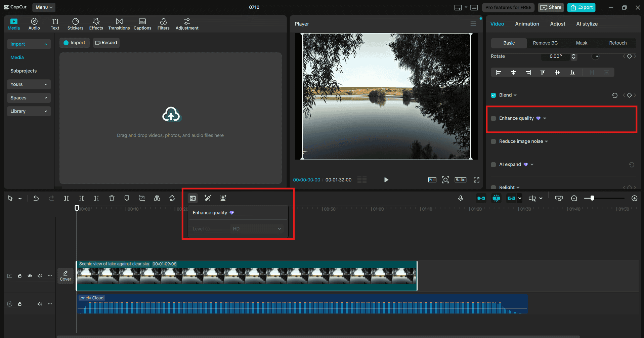
Task: Click Pro features for FREE button
Action: [508, 7]
